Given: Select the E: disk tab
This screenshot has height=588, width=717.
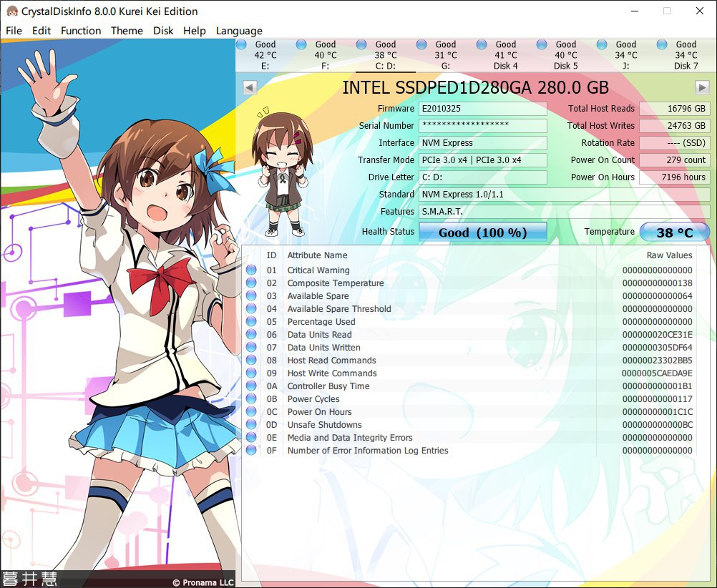Looking at the screenshot, I should point(265,55).
